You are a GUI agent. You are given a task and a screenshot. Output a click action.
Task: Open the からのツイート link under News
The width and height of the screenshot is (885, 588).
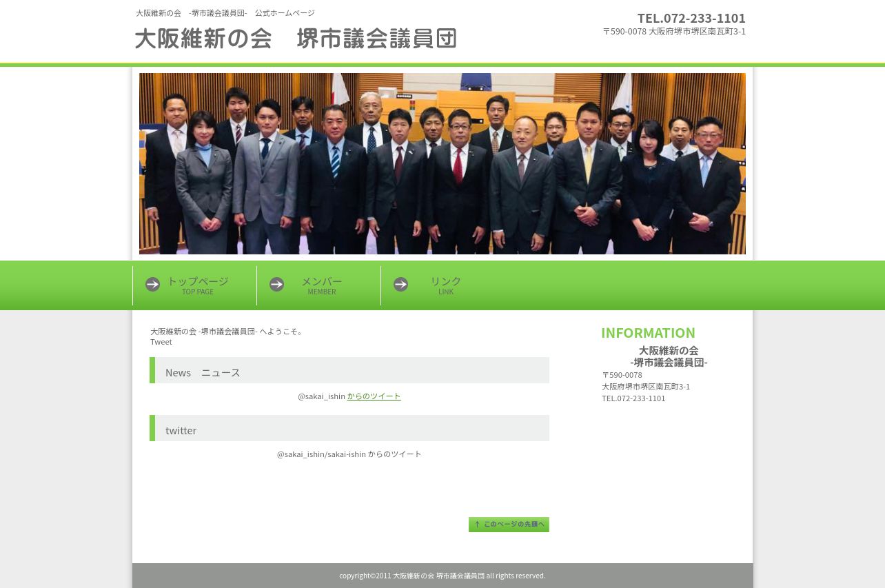coord(374,396)
